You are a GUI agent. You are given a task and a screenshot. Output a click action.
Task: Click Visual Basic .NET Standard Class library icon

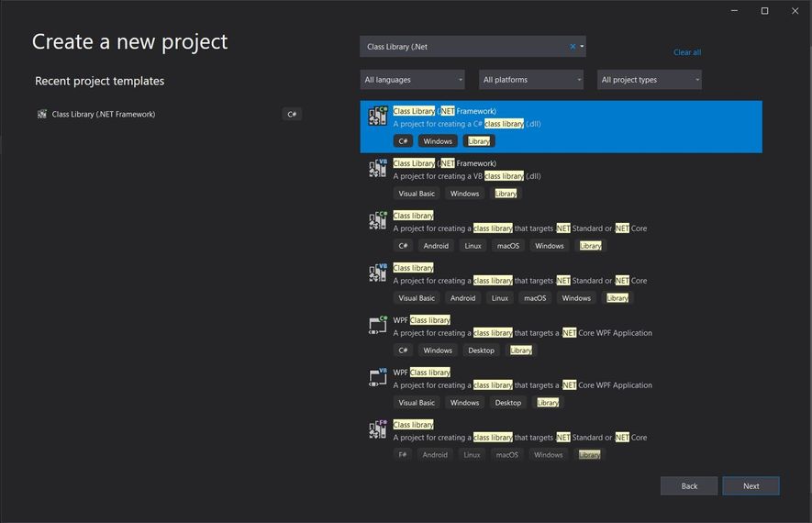tap(377, 273)
